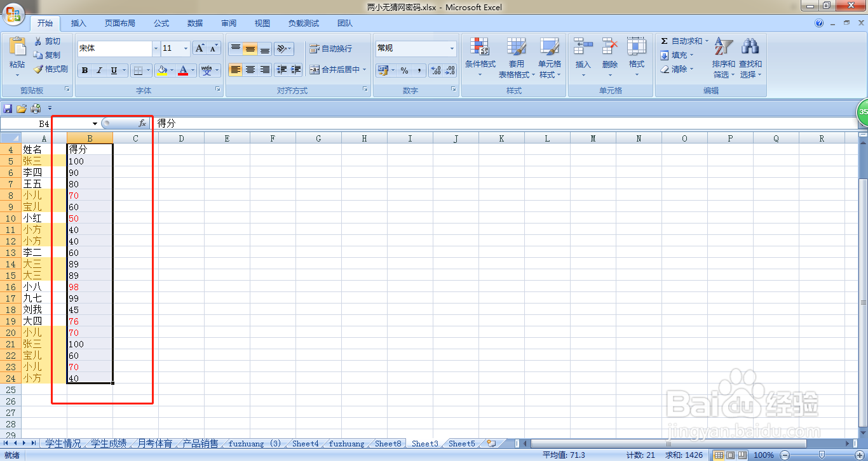This screenshot has height=461, width=868.
Task: Click the decrease indent icon
Action: point(281,70)
